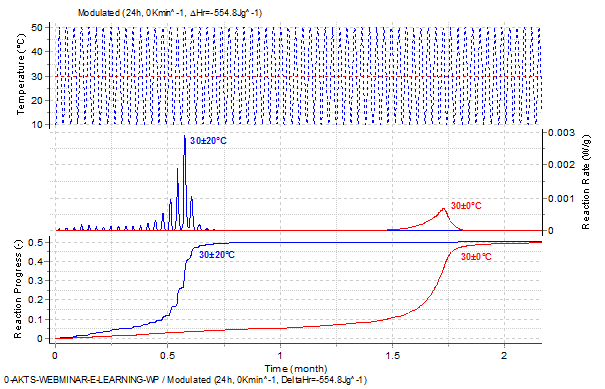Click the "30" tick on temperature axis
The width and height of the screenshot is (605, 389).
point(37,76)
